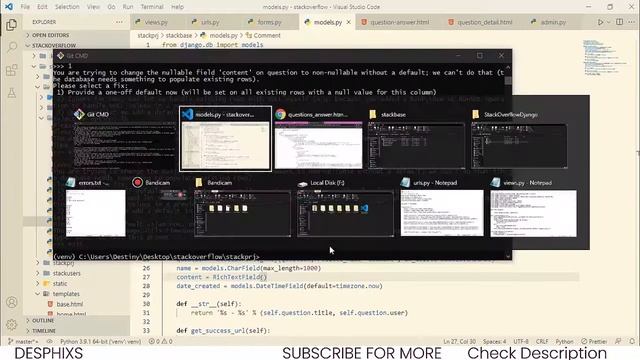Open the Go menu
This screenshot has height=360, width=640.
111,7
